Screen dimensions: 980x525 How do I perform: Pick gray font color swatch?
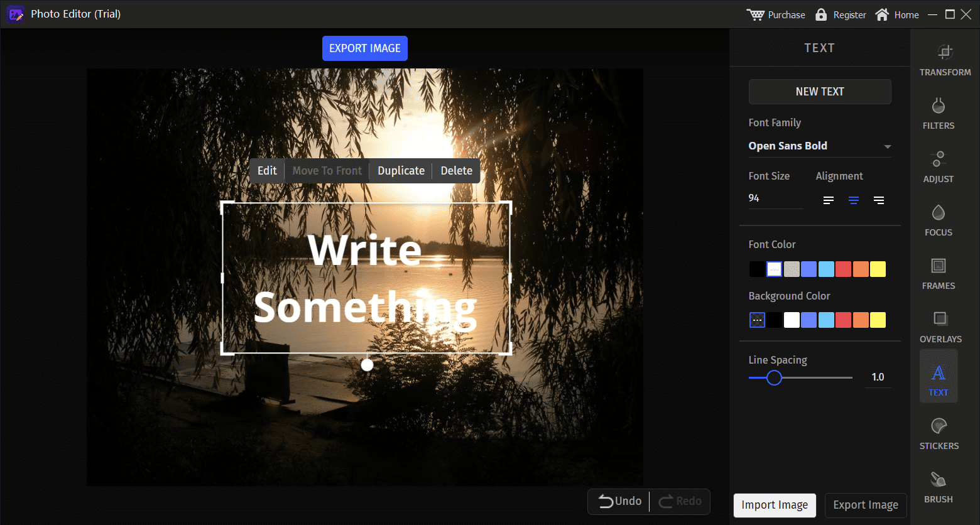click(792, 269)
